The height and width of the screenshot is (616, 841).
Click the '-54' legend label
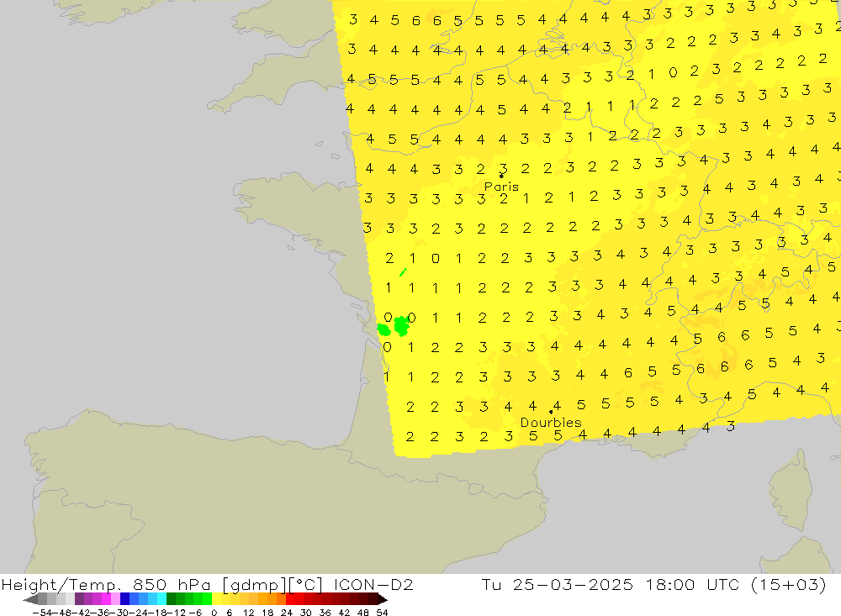(42, 613)
